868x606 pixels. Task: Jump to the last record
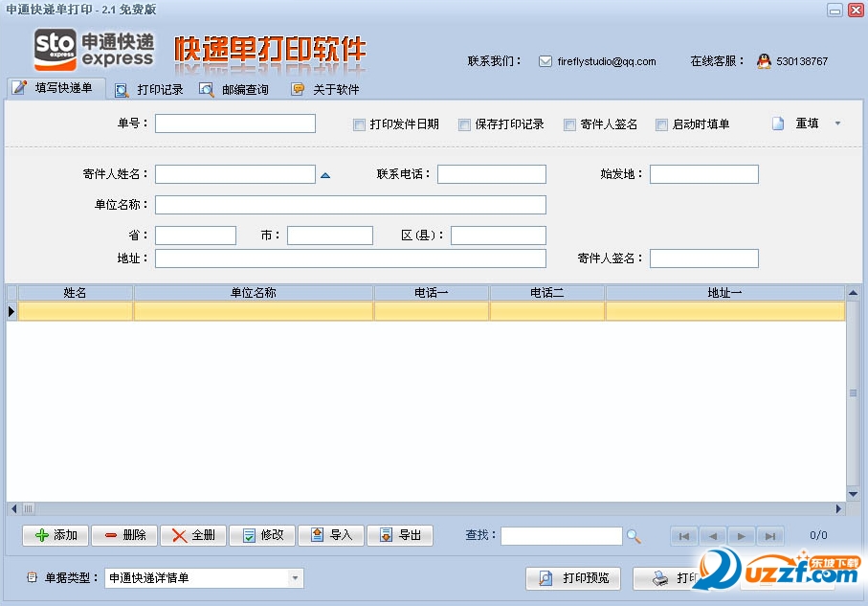click(770, 536)
